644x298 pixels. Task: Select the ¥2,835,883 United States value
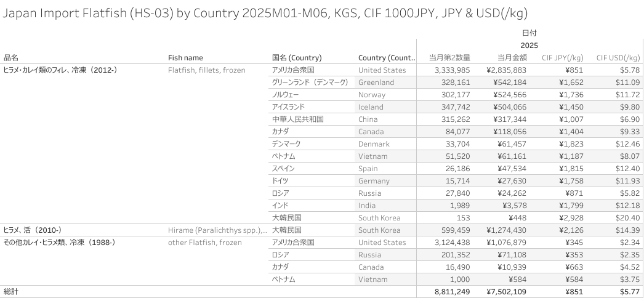[x=507, y=70]
